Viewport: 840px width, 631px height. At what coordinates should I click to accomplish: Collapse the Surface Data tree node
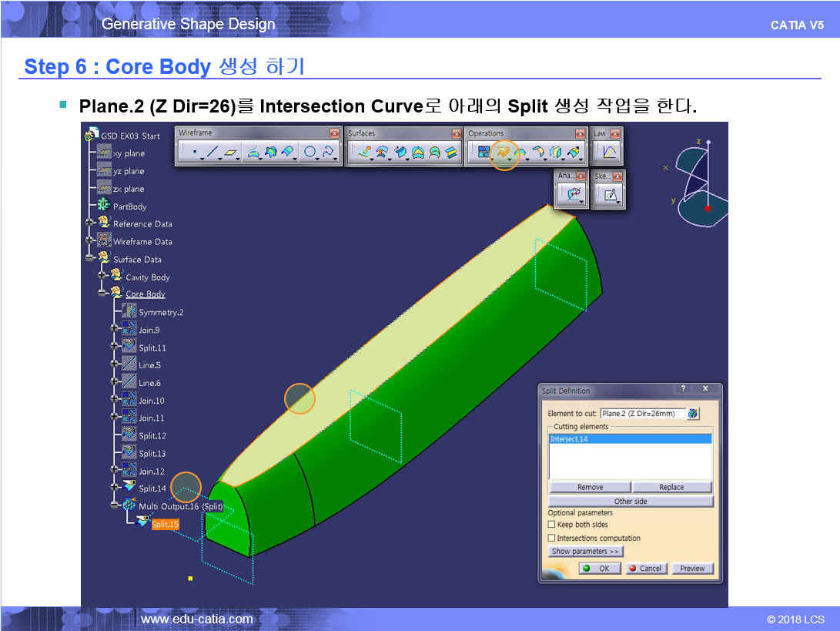(90, 259)
